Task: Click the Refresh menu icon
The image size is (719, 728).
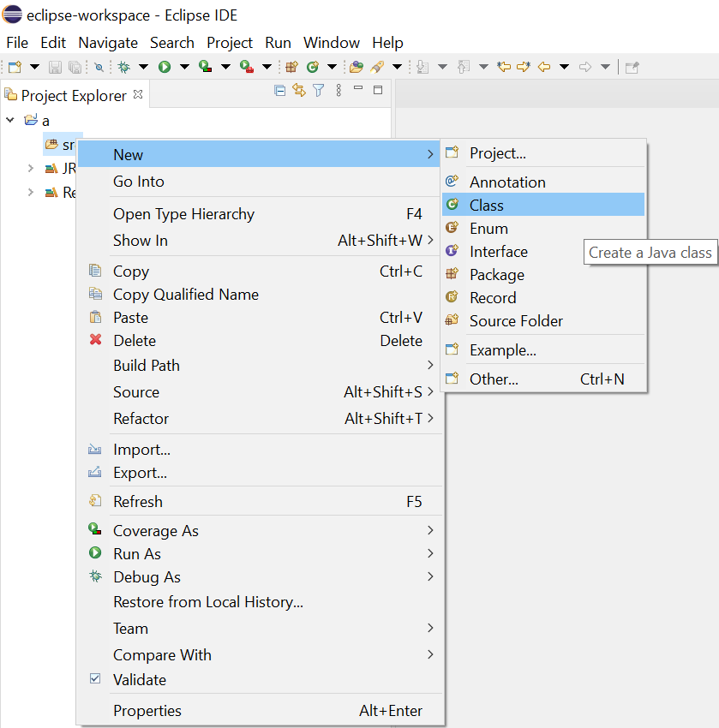Action: pyautogui.click(x=95, y=500)
